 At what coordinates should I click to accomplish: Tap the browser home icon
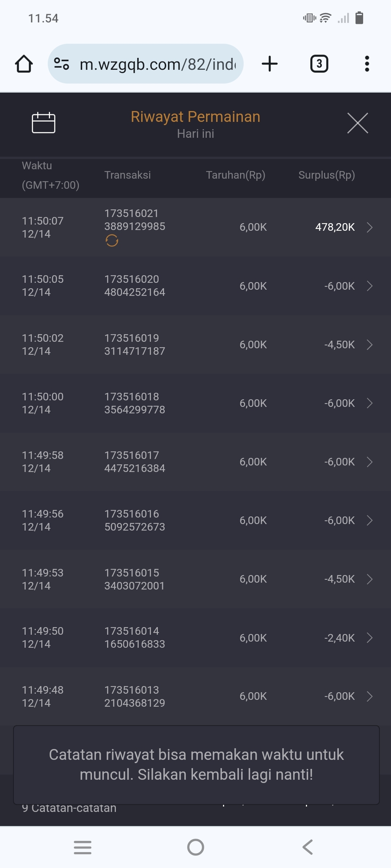tap(24, 64)
